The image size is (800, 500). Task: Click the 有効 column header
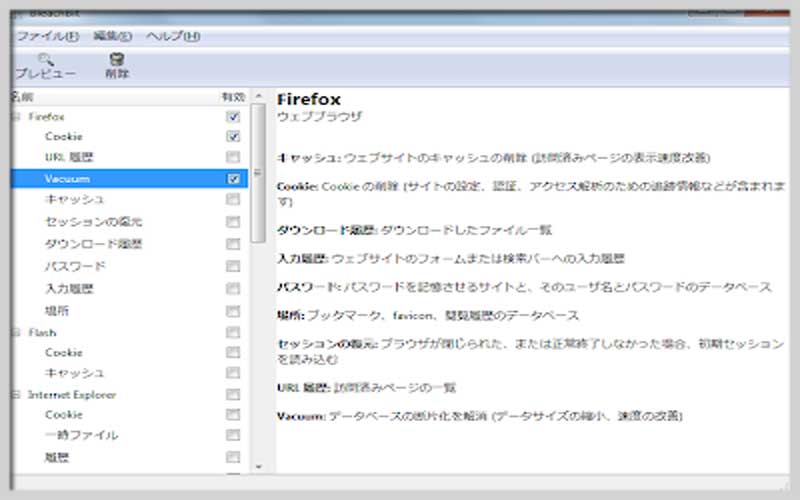[x=233, y=97]
